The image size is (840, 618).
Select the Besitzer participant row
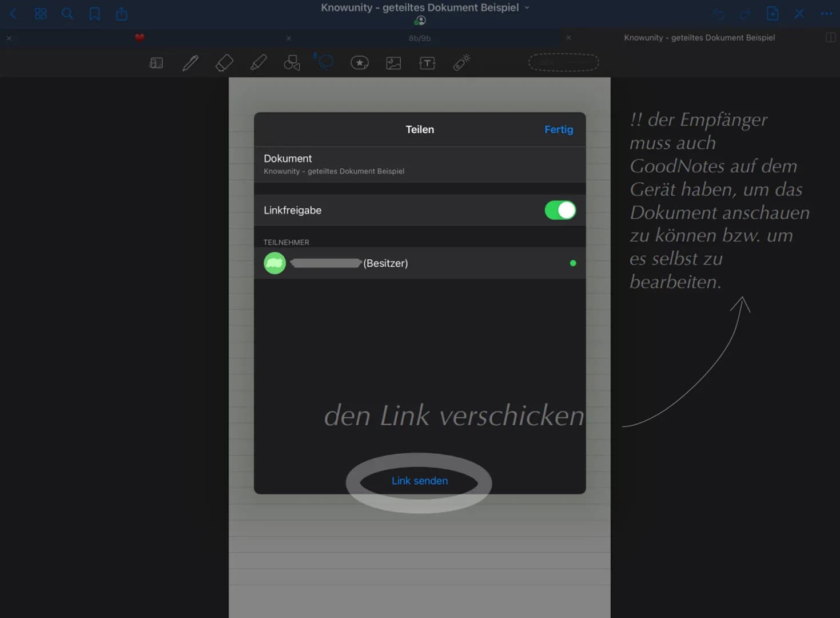pyautogui.click(x=420, y=263)
